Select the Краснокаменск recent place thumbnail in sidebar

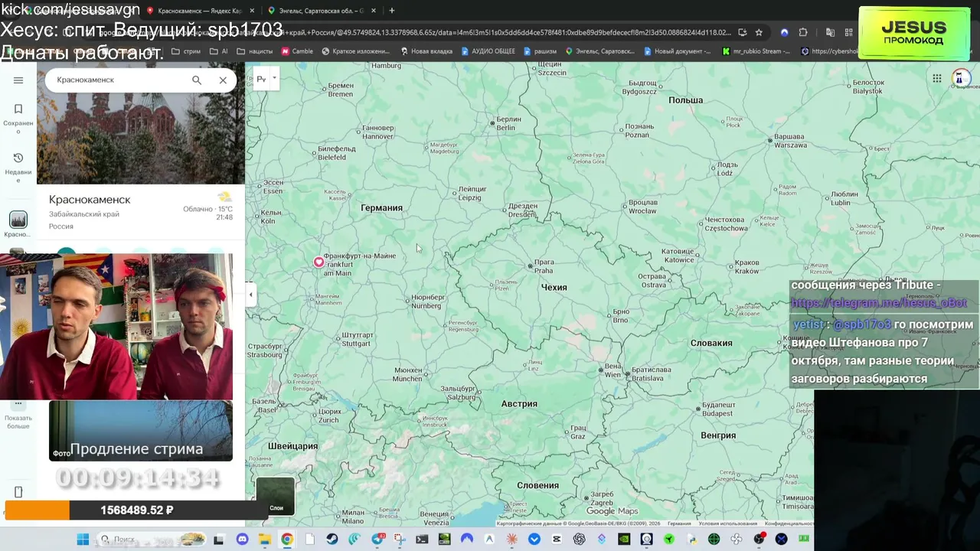point(18,220)
